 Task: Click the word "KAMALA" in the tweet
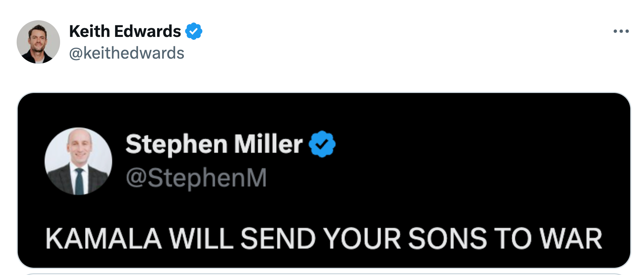coord(104,238)
